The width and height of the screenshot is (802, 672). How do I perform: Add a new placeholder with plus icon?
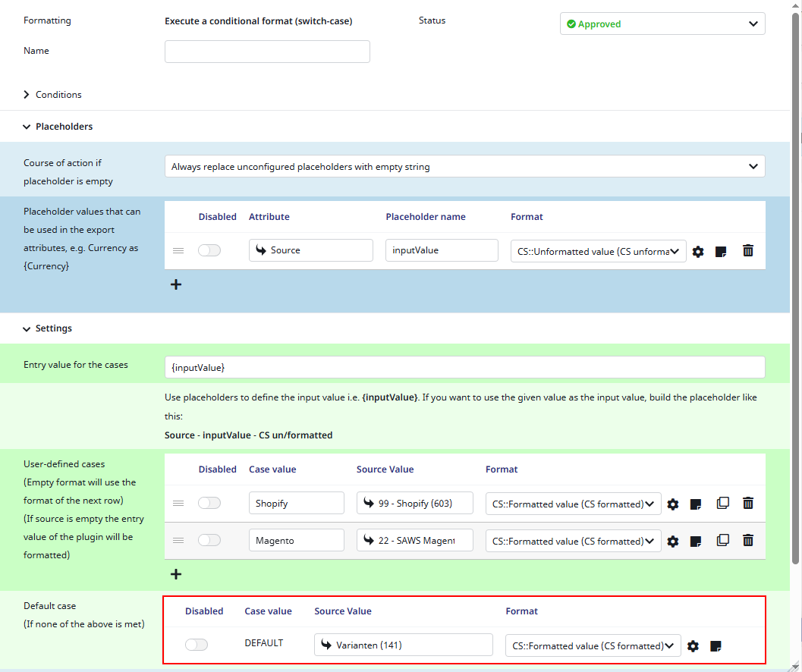click(176, 284)
